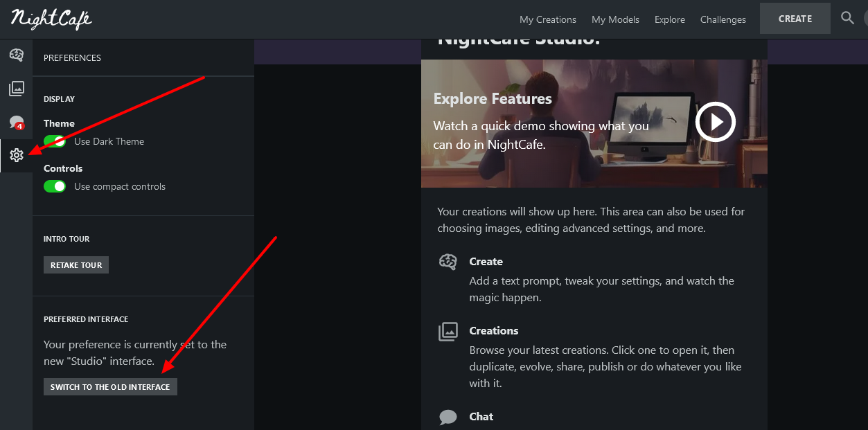This screenshot has width=868, height=430.
Task: Click the PREFERRED INTERFACE section label
Action: click(x=86, y=319)
